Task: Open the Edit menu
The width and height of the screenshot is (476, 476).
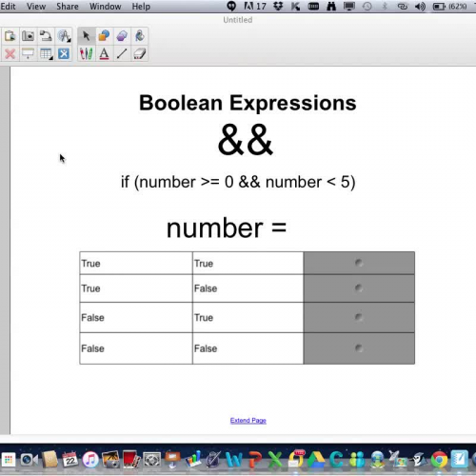Action: 8,7
